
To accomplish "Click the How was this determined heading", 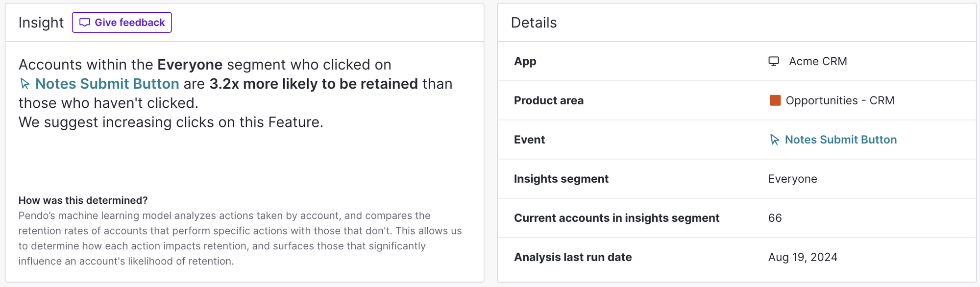I will click(x=83, y=200).
